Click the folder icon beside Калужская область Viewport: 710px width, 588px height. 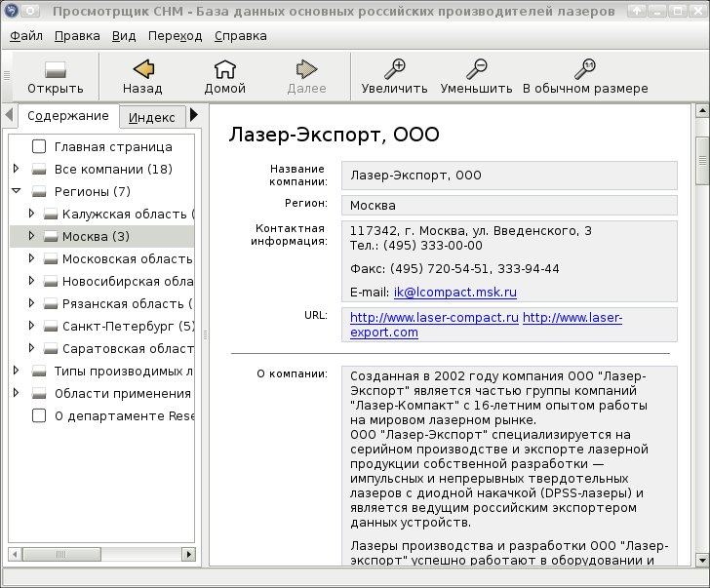click(51, 215)
